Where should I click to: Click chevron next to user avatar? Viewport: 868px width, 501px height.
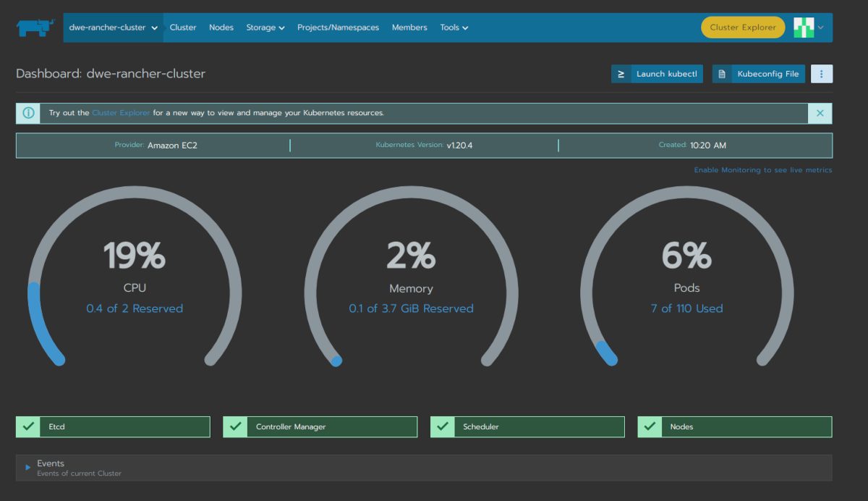click(820, 28)
